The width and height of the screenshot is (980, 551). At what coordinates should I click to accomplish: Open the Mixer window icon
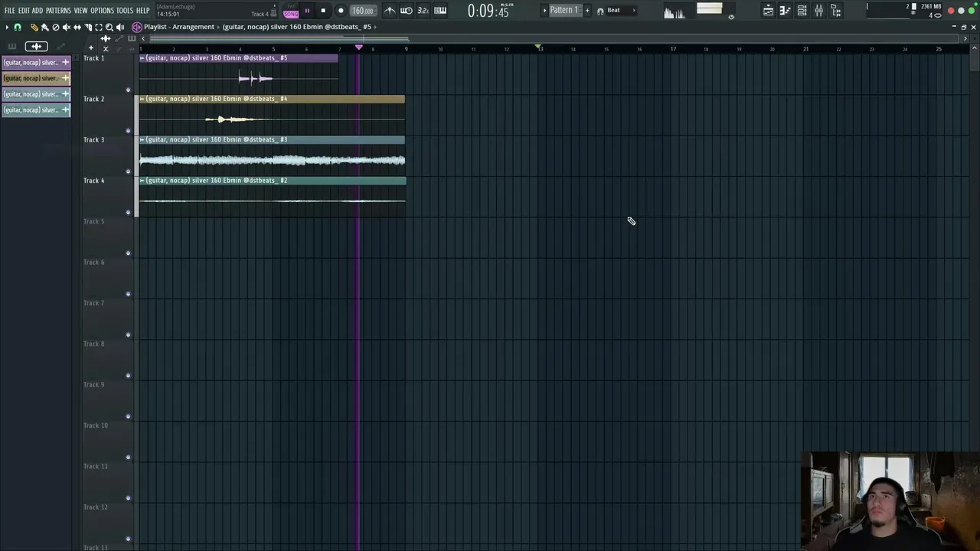pos(818,11)
